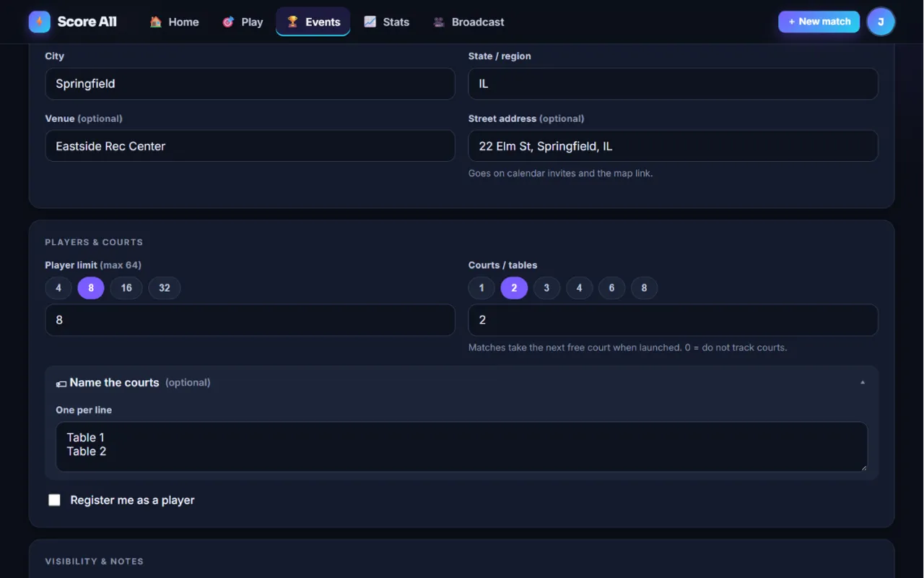Click the Score All logo icon
This screenshot has width=924, height=578.
click(40, 22)
